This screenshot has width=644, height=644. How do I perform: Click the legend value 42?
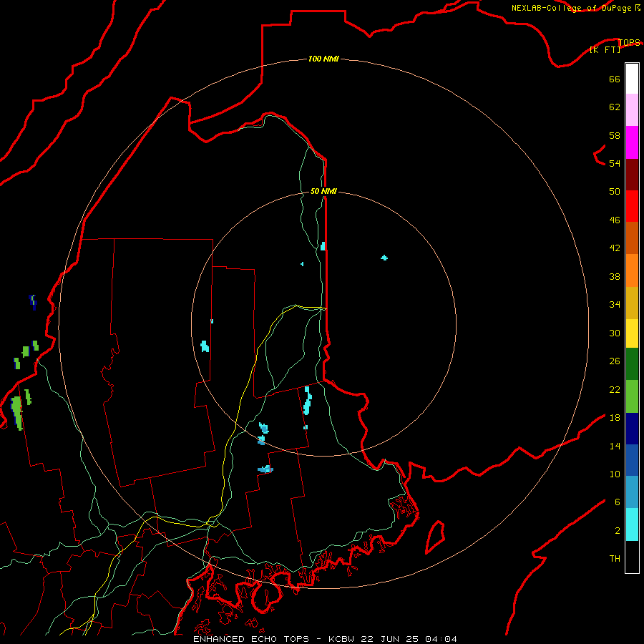point(615,248)
